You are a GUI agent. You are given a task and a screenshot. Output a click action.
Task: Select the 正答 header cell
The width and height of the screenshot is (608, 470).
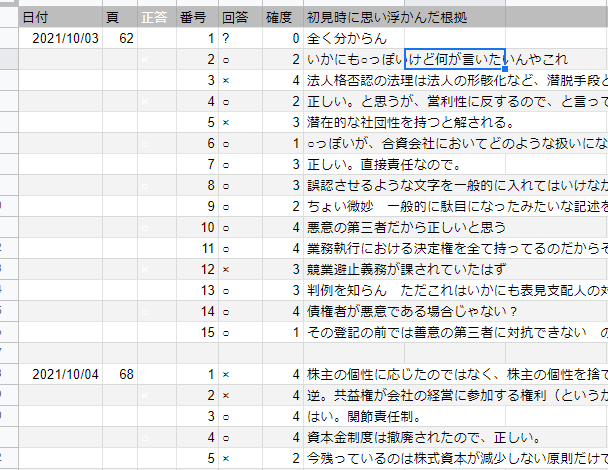click(157, 17)
